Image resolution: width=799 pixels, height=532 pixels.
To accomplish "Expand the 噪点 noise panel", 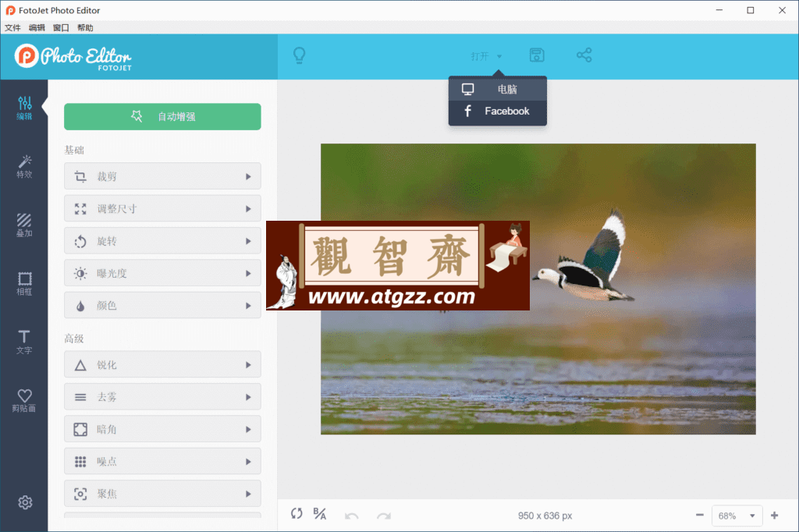I will (x=162, y=462).
